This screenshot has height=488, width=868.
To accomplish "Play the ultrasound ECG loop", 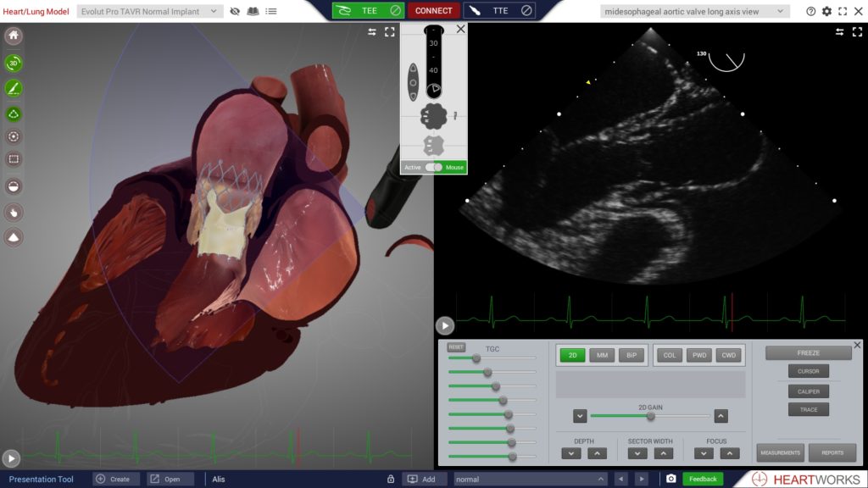I will 445,326.
